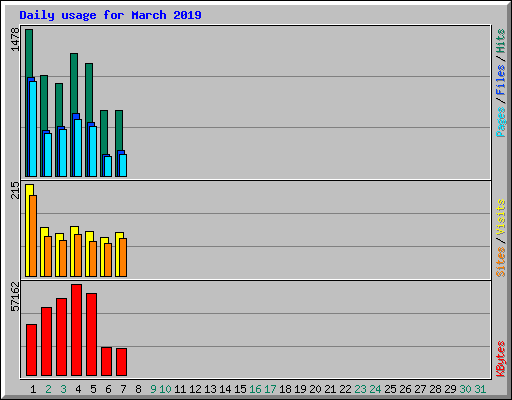Click green day 17 on the x-axis
Viewport: 512px width, 400px height.
(x=270, y=389)
